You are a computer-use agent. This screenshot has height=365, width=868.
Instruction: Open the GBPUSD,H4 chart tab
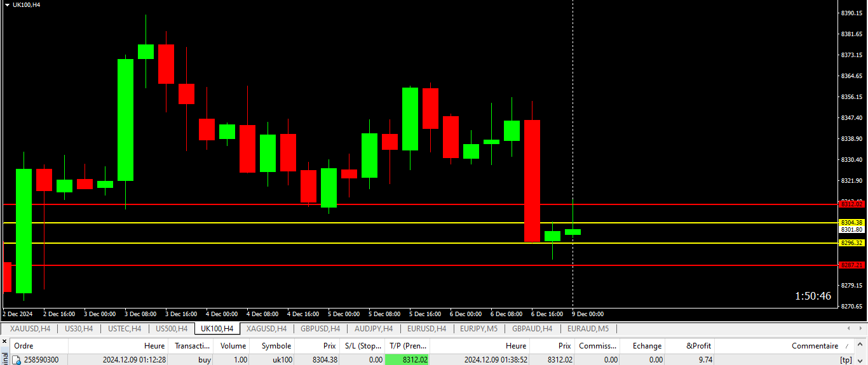320,328
